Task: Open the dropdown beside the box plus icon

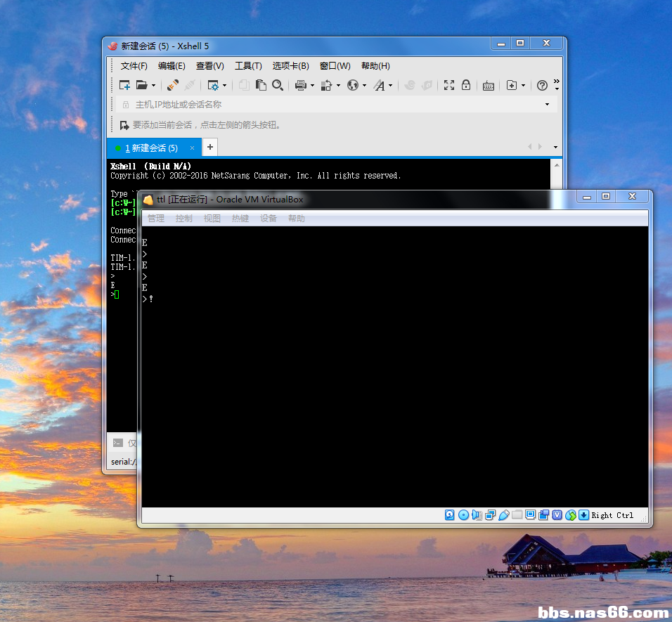Action: tap(523, 86)
